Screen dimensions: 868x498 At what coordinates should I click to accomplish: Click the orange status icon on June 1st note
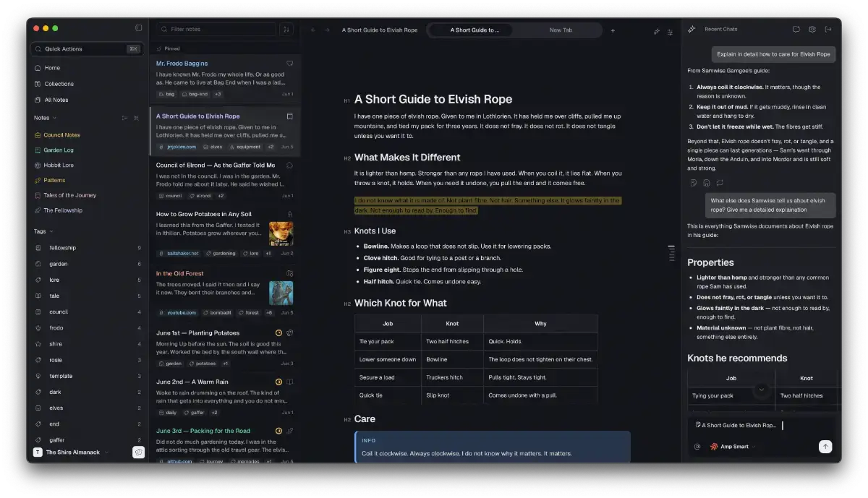click(278, 333)
